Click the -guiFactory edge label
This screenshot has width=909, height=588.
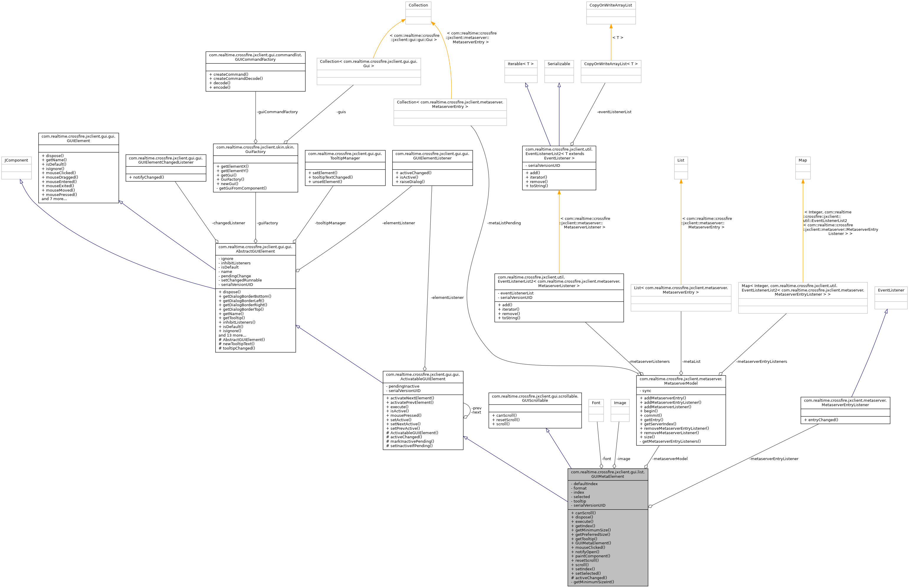click(267, 223)
